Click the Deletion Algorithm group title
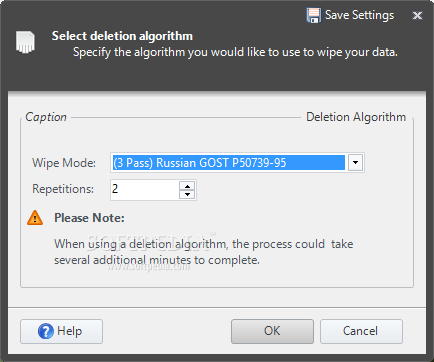The height and width of the screenshot is (362, 434). click(x=356, y=117)
